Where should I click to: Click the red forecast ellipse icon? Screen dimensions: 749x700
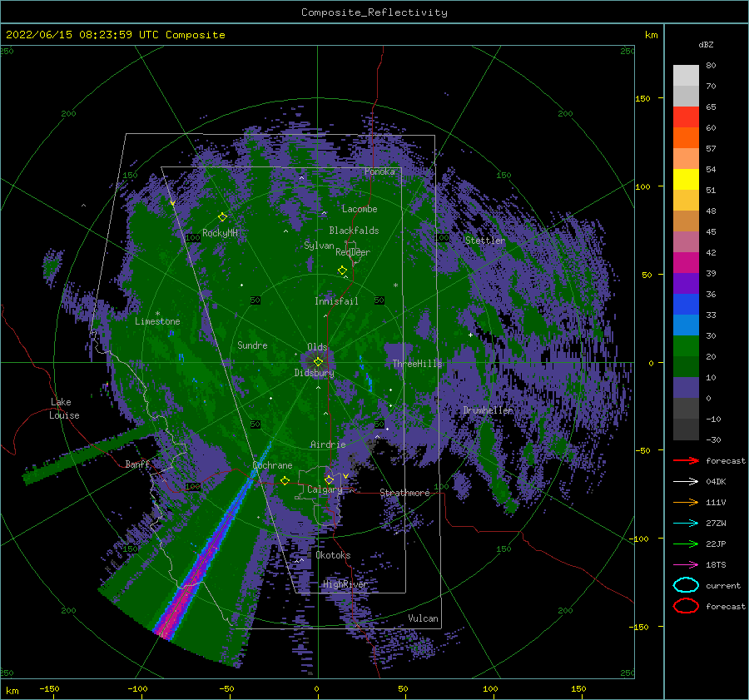pyautogui.click(x=686, y=606)
